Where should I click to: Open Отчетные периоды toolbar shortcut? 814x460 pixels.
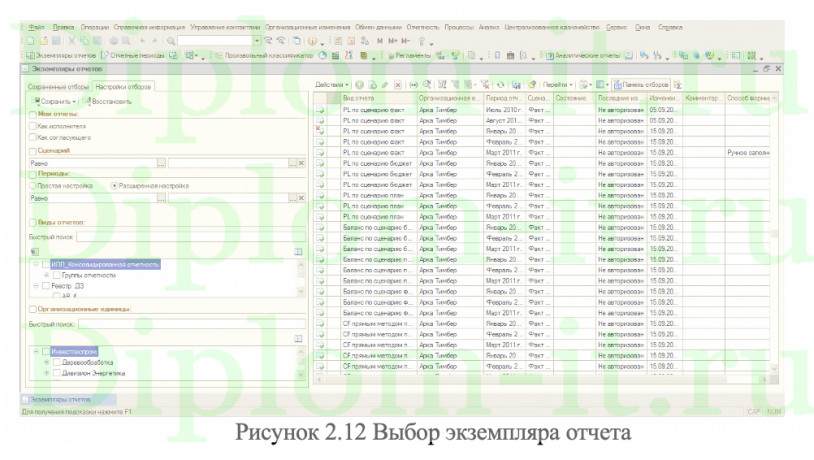click(133, 56)
